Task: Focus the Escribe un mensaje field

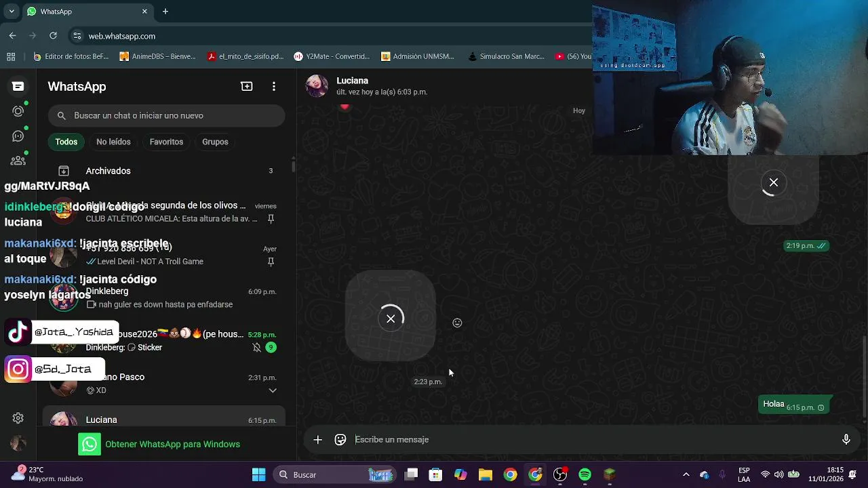Action: (593, 439)
